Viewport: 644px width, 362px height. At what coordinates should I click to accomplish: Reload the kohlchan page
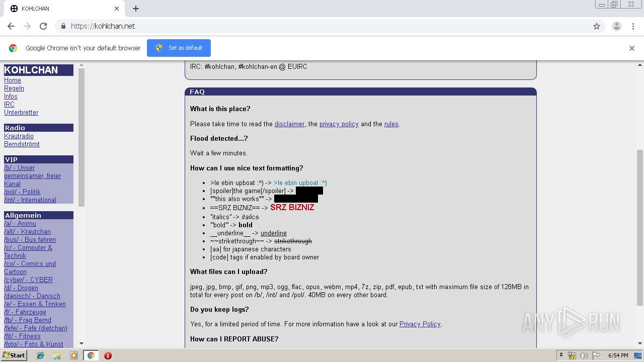[43, 26]
